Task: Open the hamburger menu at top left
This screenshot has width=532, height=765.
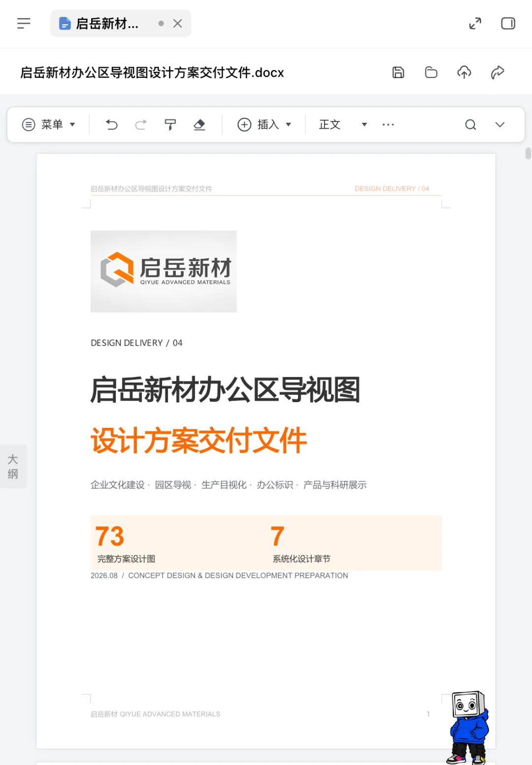Action: point(24,23)
